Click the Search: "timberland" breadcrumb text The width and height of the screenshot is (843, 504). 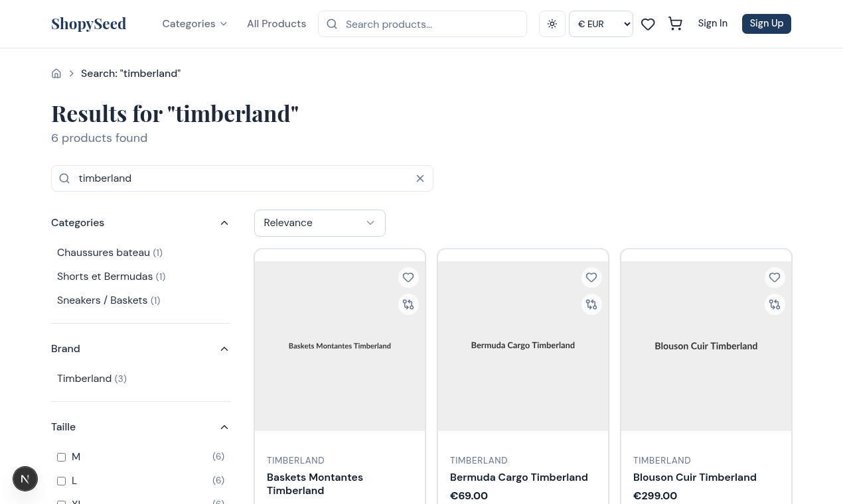131,74
